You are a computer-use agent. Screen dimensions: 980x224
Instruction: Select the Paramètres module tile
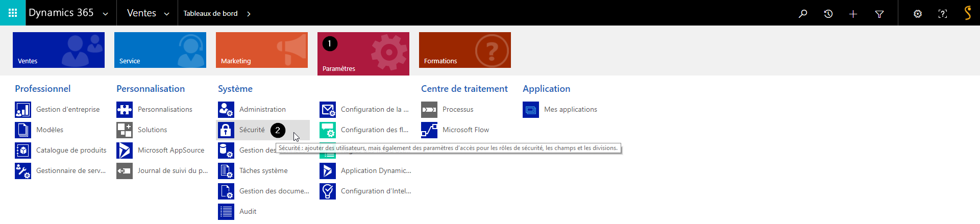click(x=363, y=54)
